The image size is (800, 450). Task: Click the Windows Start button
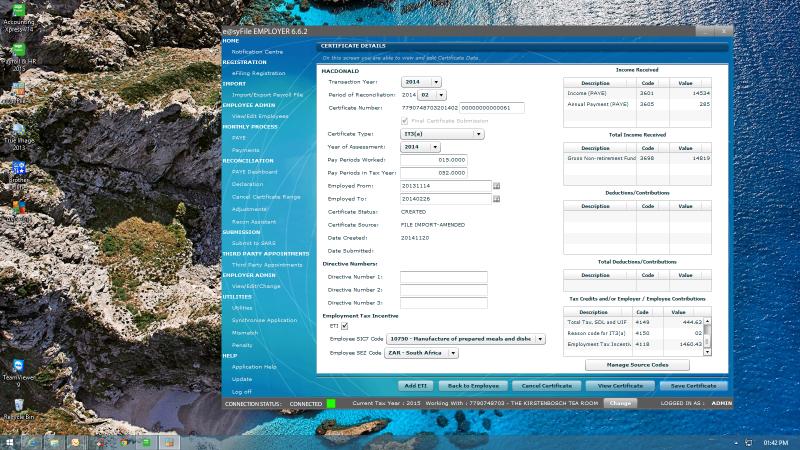(9, 441)
